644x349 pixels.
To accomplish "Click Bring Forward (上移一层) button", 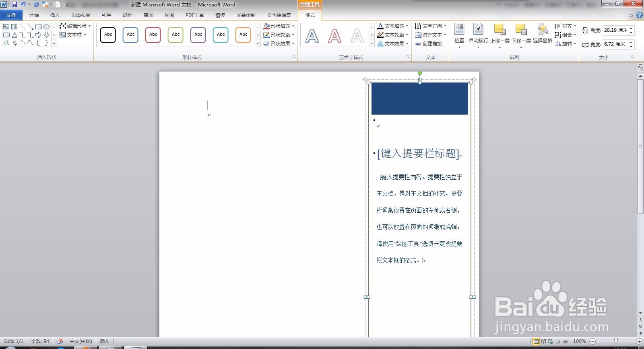I will tap(500, 34).
